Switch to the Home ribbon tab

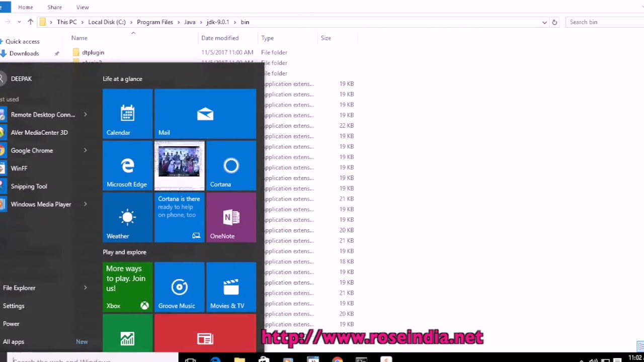[x=25, y=7]
